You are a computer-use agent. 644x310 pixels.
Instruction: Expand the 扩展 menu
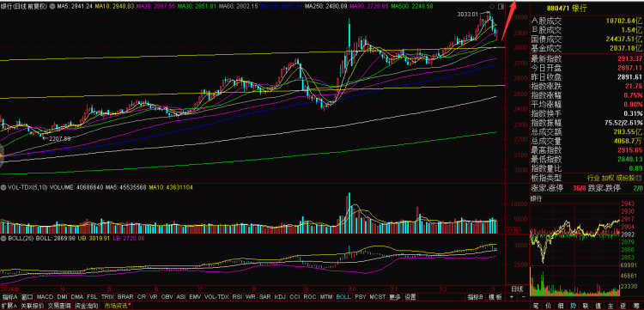coord(9,306)
